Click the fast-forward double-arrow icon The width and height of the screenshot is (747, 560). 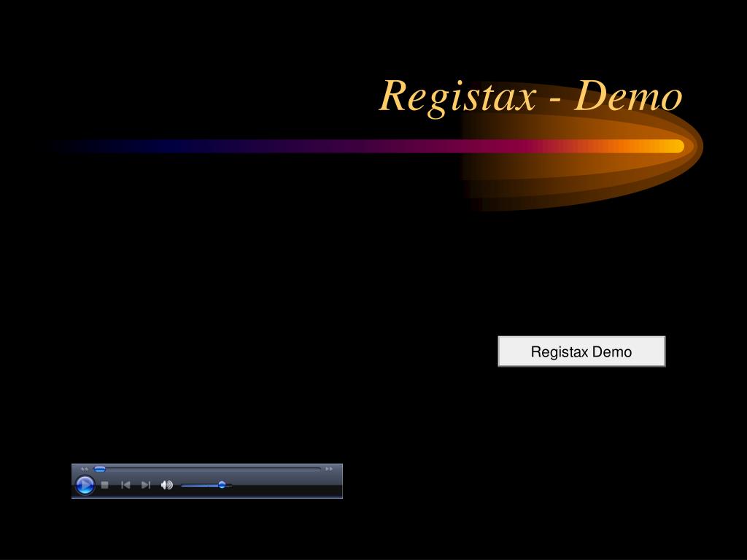coord(329,469)
